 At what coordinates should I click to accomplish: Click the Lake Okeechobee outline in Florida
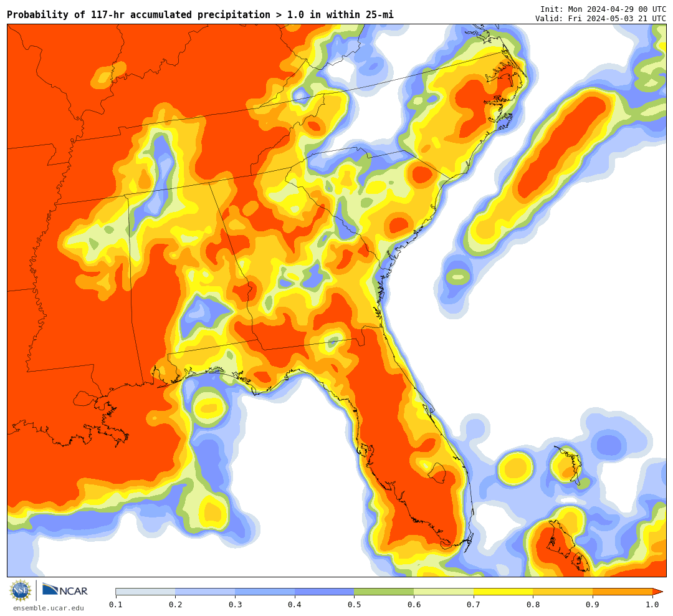point(438,473)
